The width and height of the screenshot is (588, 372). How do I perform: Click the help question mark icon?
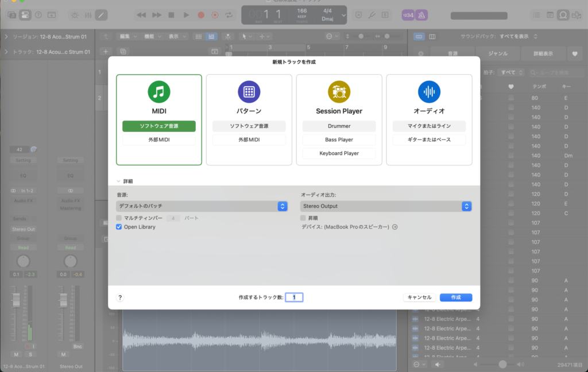pyautogui.click(x=120, y=297)
